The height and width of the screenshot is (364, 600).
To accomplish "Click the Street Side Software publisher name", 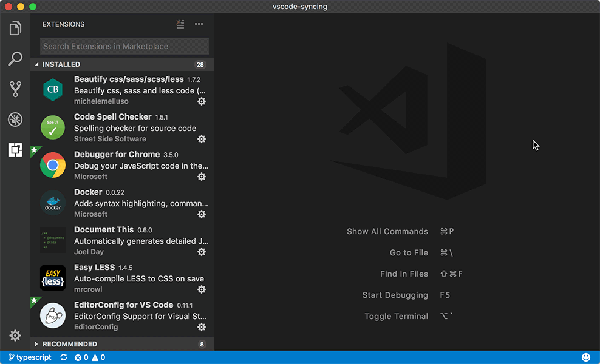I will click(x=110, y=139).
